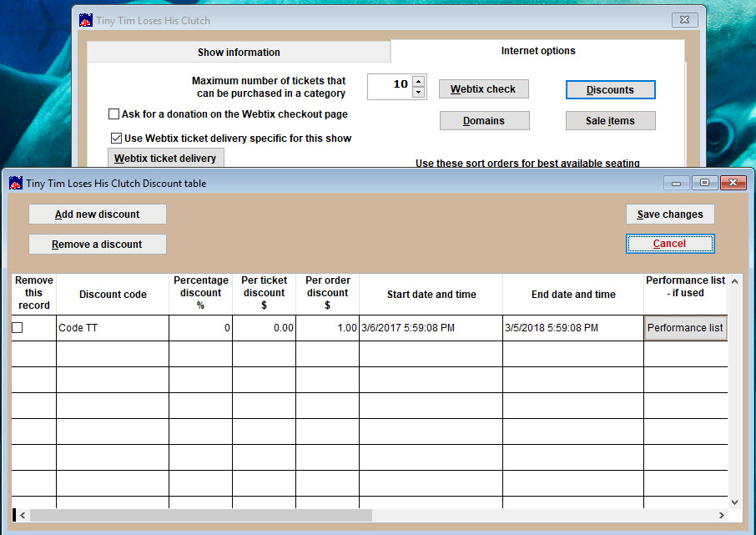This screenshot has height=535, width=756.
Task: Click the 'Discount code' column header
Action: click(x=113, y=295)
